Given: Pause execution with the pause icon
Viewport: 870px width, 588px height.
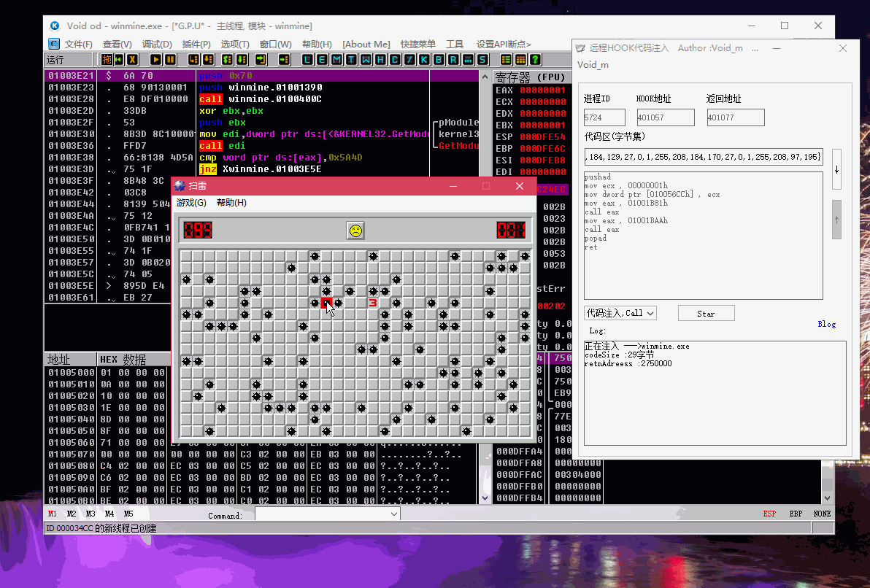Looking at the screenshot, I should point(170,59).
